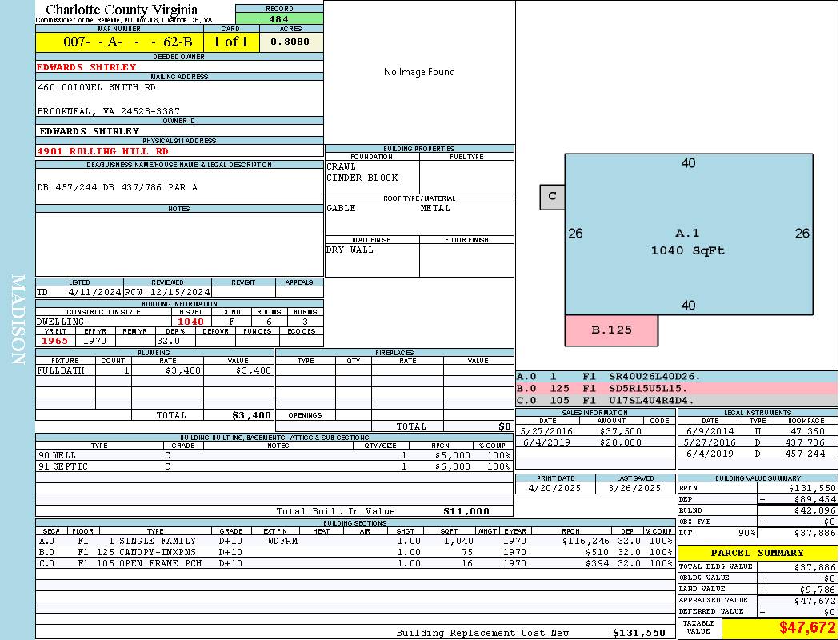
Task: Click the physical address 4901 ROLLING HILL RD
Action: 102,151
